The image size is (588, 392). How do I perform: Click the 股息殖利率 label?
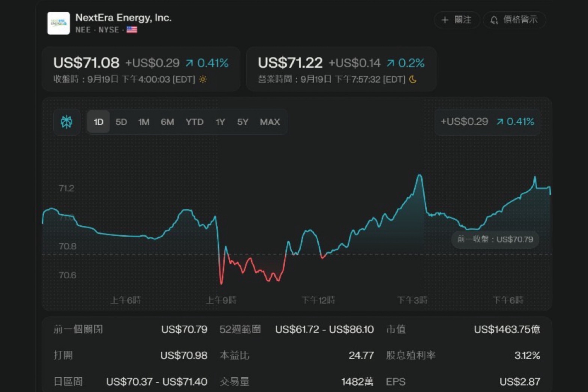411,355
